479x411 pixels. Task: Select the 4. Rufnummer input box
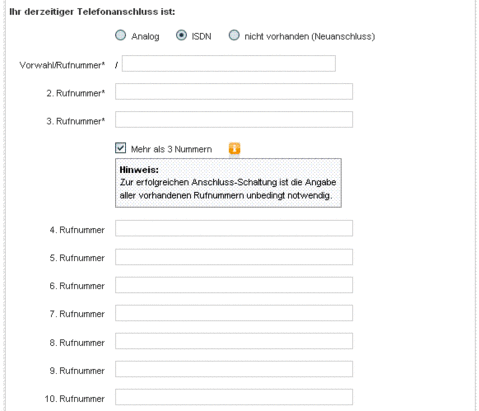click(234, 228)
